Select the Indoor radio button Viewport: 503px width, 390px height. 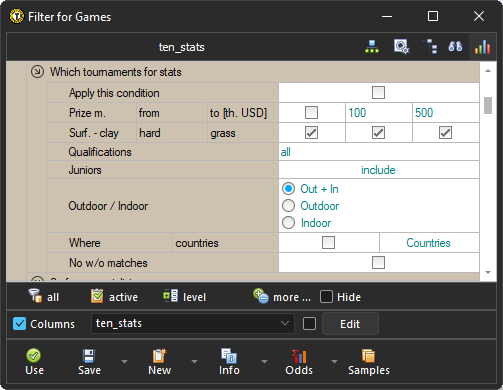click(288, 223)
